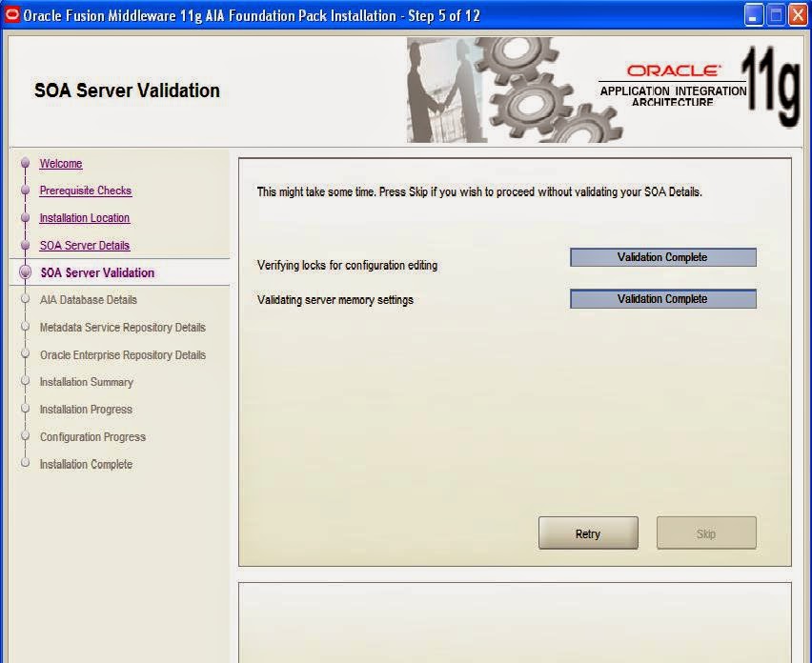Click the Retry button
This screenshot has height=663, width=812.
[x=588, y=533]
